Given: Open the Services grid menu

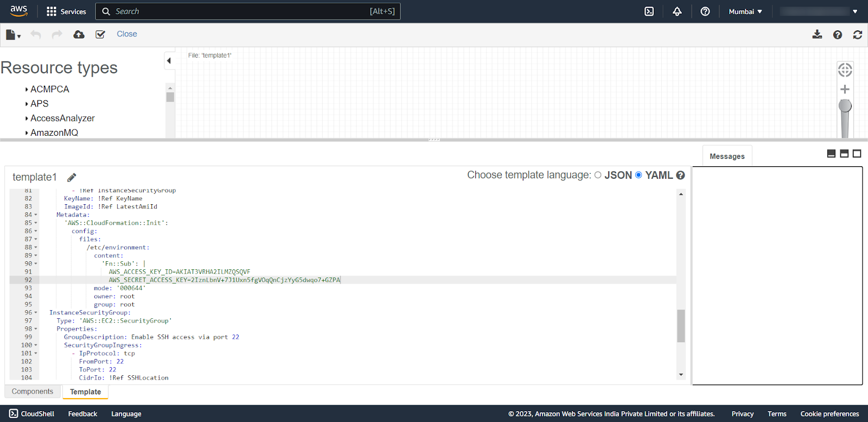Looking at the screenshot, I should tap(66, 11).
